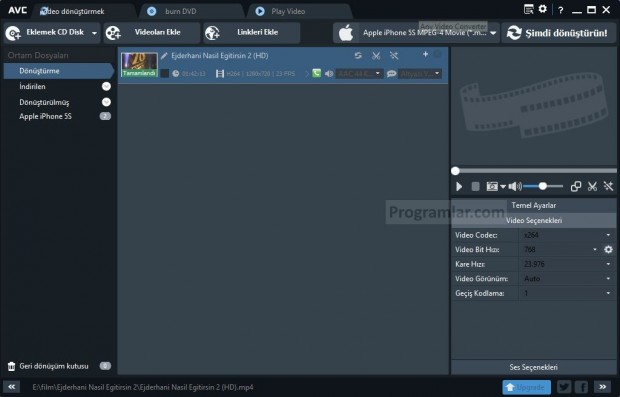
Task: Collapse the sidebar with the double left arrow
Action: (x=12, y=387)
